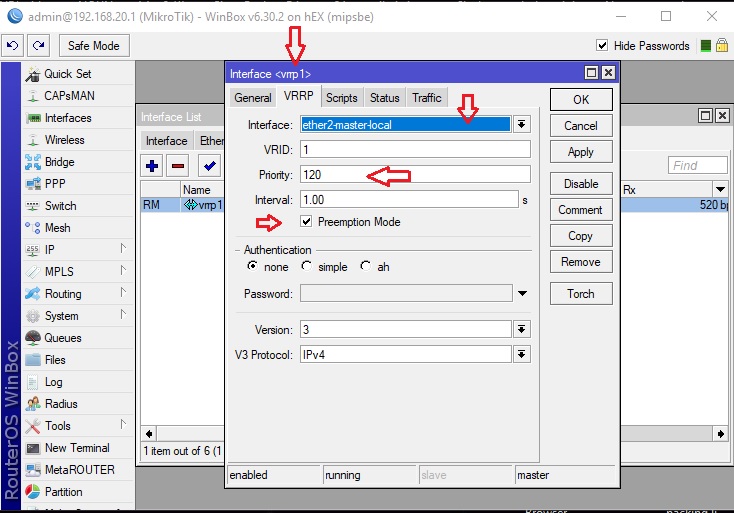Open Bridge configuration icon
Viewport: 734px width, 513px height.
pyautogui.click(x=33, y=162)
